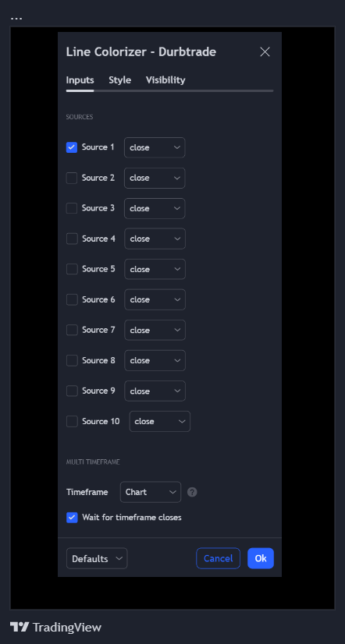This screenshot has width=345, height=644.
Task: Uncheck the Source 1 checkbox
Action: 72,147
